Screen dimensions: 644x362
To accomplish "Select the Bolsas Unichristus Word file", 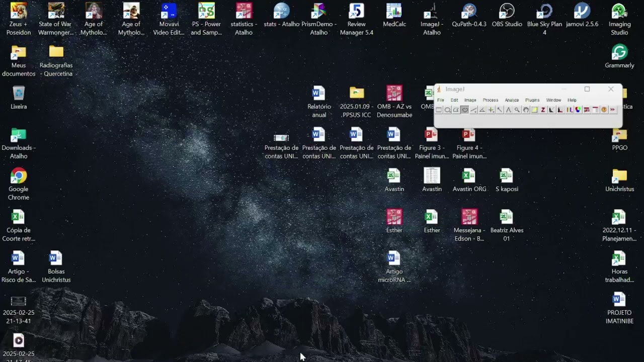I will point(56,266).
